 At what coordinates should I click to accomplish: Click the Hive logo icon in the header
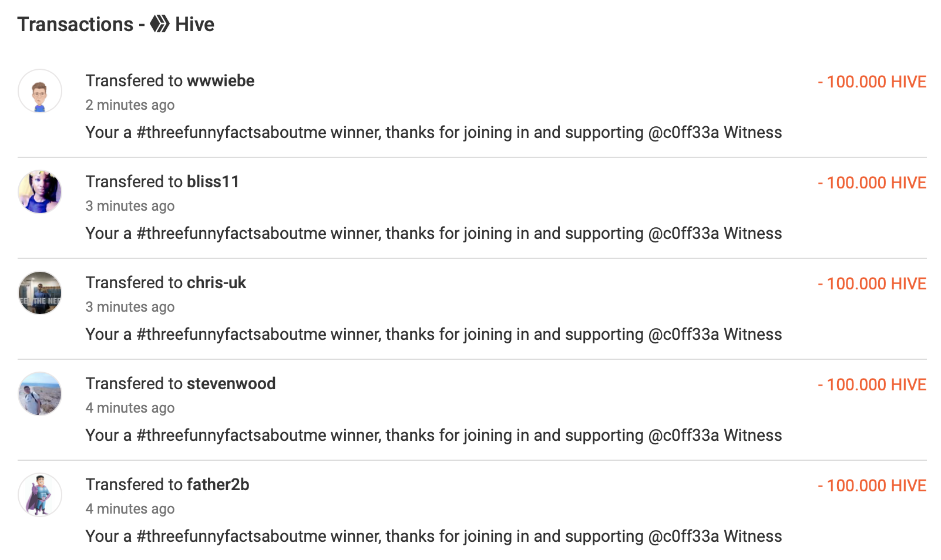160,24
